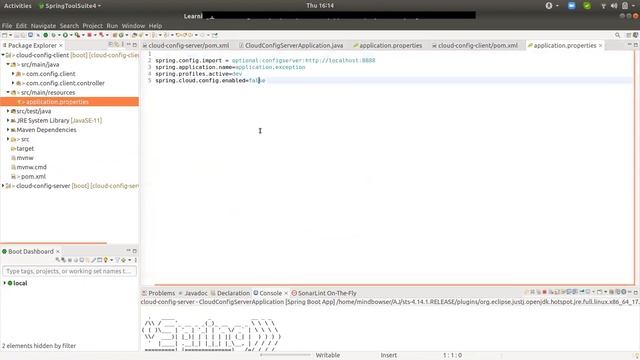Switch to CloudConfigServerApplication.java tab
The height and width of the screenshot is (360, 640).
click(291, 45)
